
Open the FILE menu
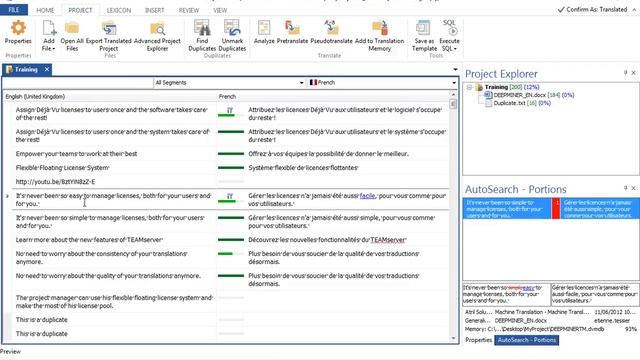click(x=14, y=10)
